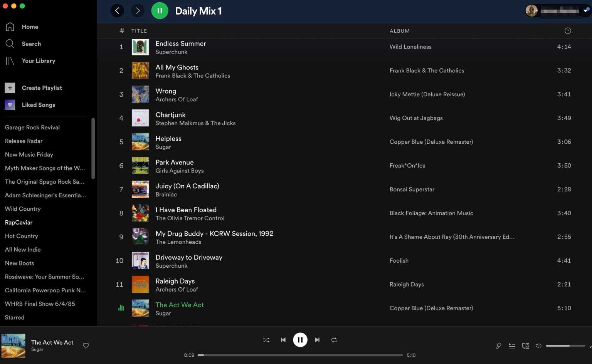Open Your Library
This screenshot has width=592, height=364.
[x=38, y=60]
